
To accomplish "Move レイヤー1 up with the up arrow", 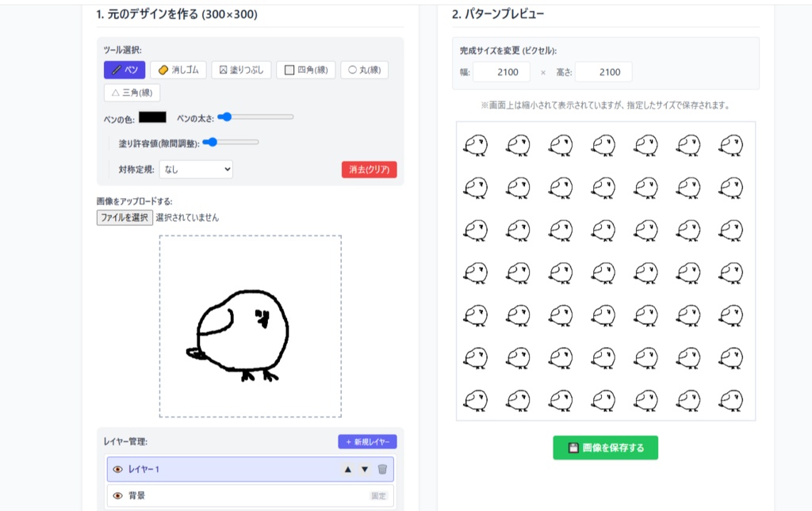I will pyautogui.click(x=348, y=469).
